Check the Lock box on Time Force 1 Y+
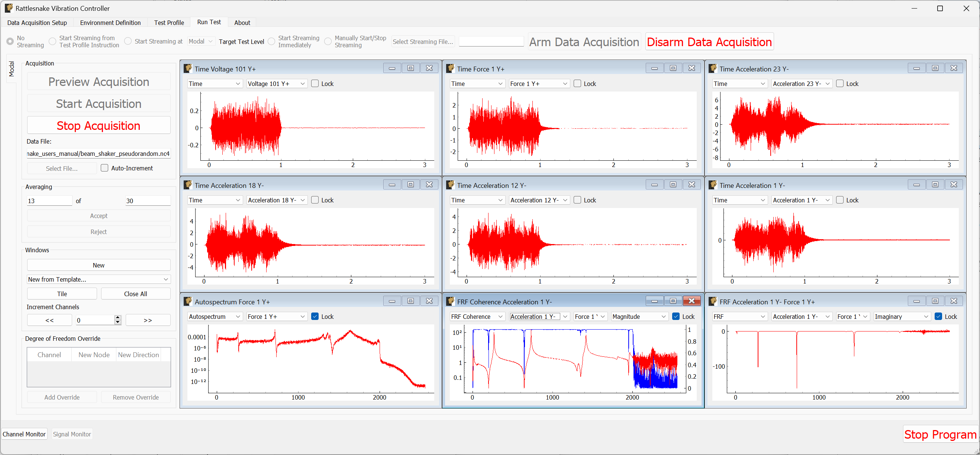The width and height of the screenshot is (980, 455). pyautogui.click(x=577, y=83)
